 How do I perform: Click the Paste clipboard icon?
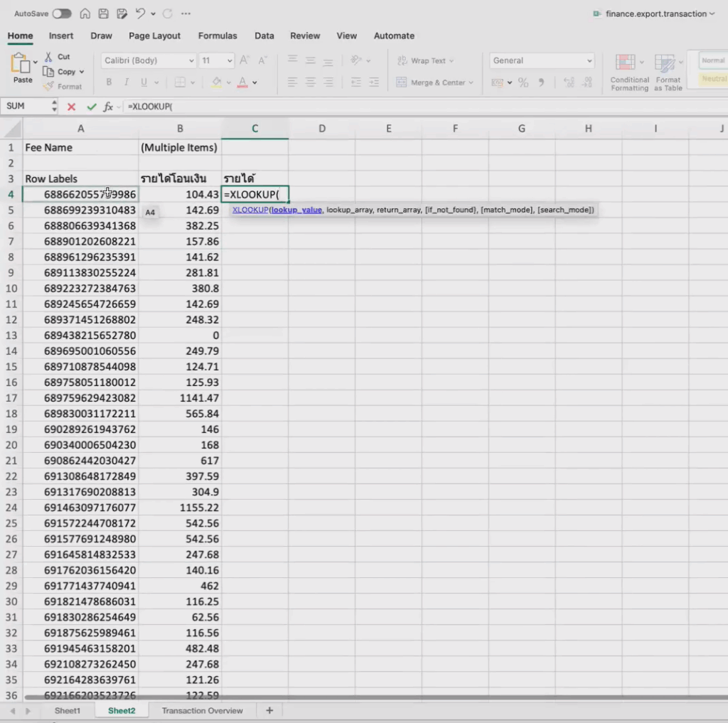[x=21, y=65]
